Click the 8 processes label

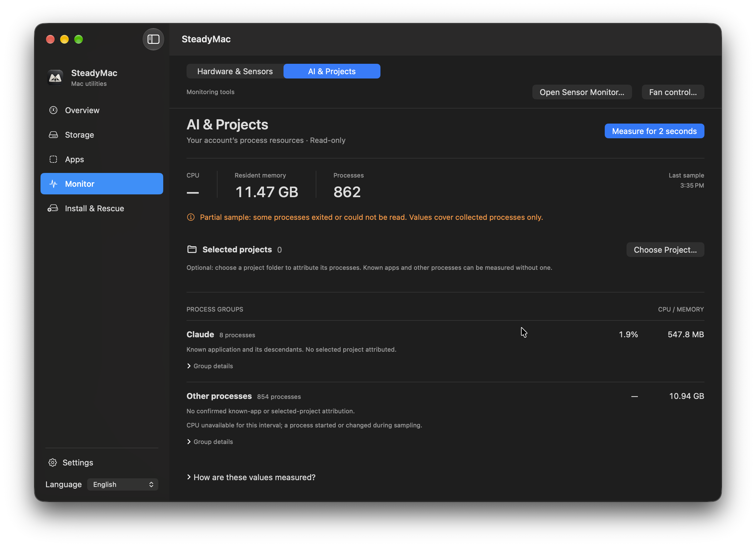click(237, 335)
